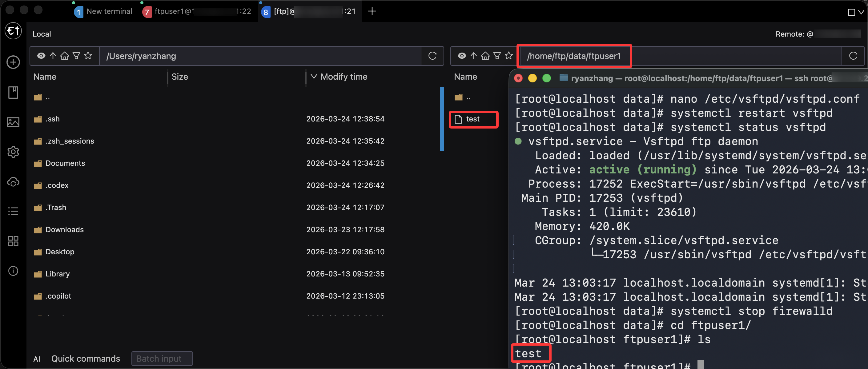Open Quick commands at bottom
This screenshot has width=868, height=369.
click(x=86, y=359)
